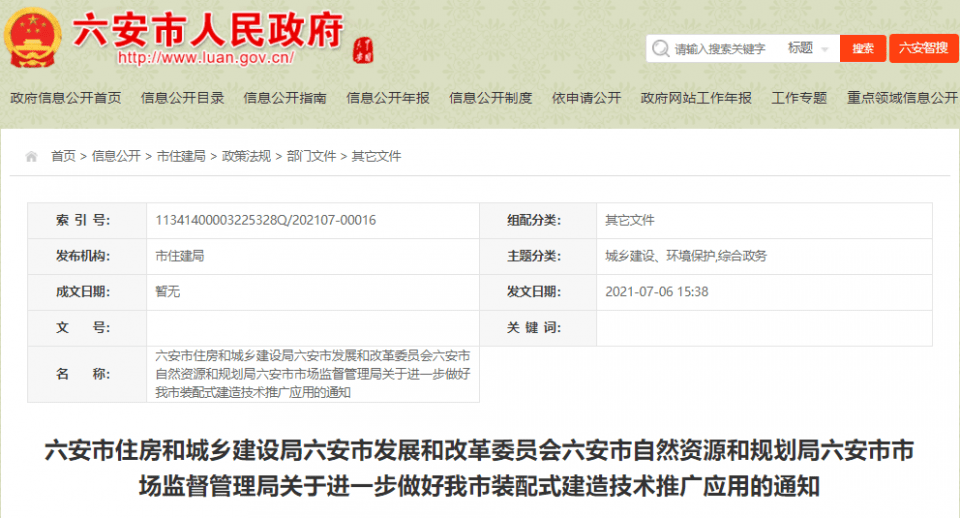Open the site URL http://www.luan.gov.cn/

206,58
